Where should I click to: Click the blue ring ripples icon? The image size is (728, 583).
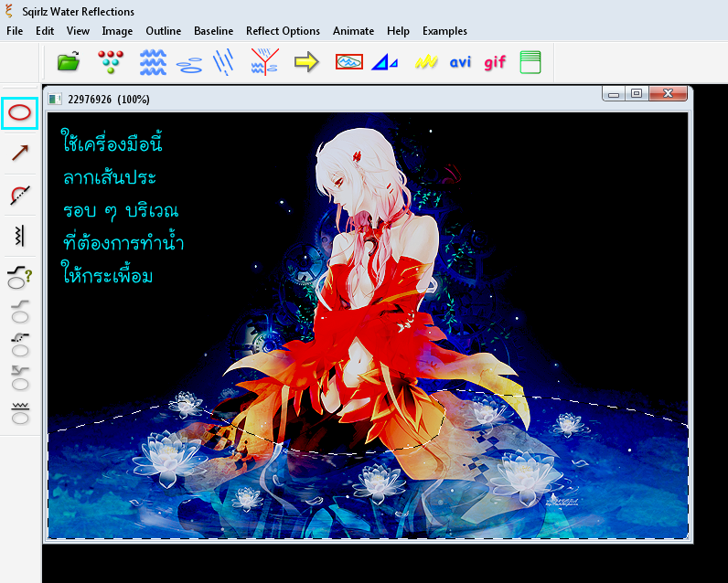coord(189,65)
